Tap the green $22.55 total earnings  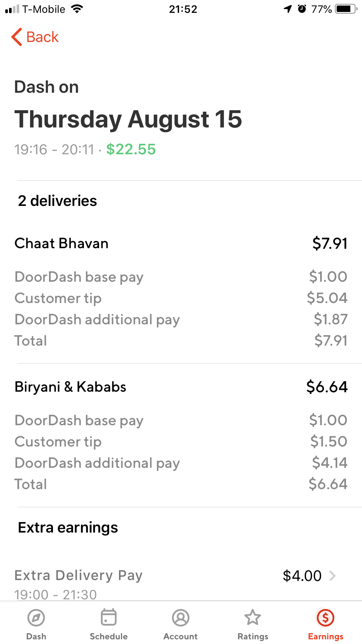131,149
